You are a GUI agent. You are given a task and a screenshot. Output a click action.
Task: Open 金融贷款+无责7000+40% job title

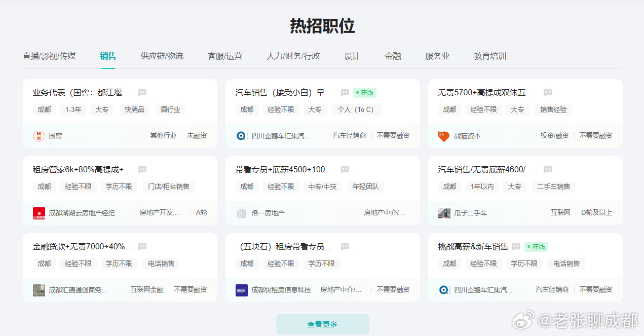[x=83, y=247]
